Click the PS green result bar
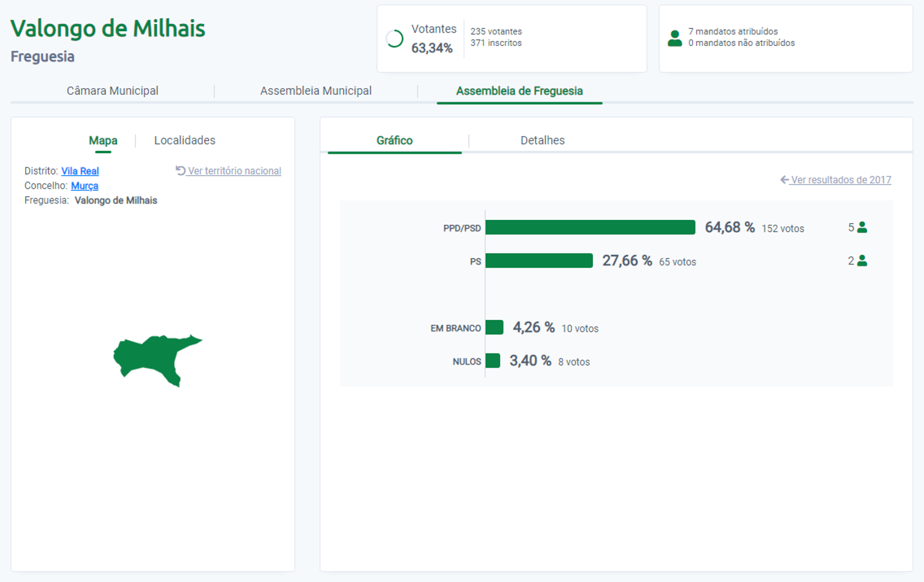The image size is (924, 582). (x=539, y=261)
